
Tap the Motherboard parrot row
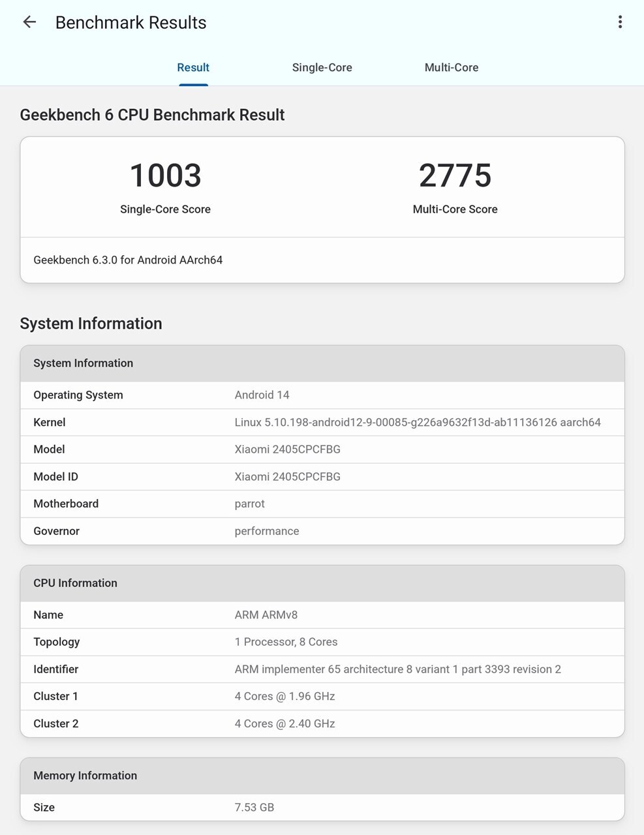pyautogui.click(x=322, y=504)
